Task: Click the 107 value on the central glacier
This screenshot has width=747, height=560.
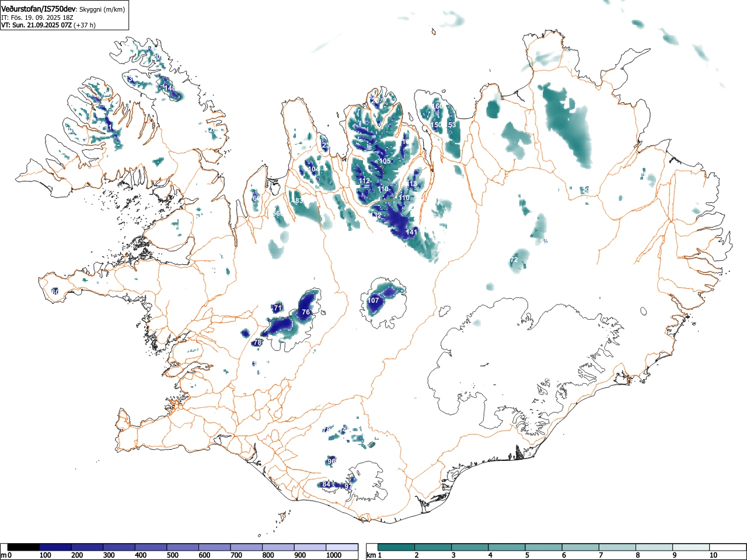Action: [x=373, y=300]
